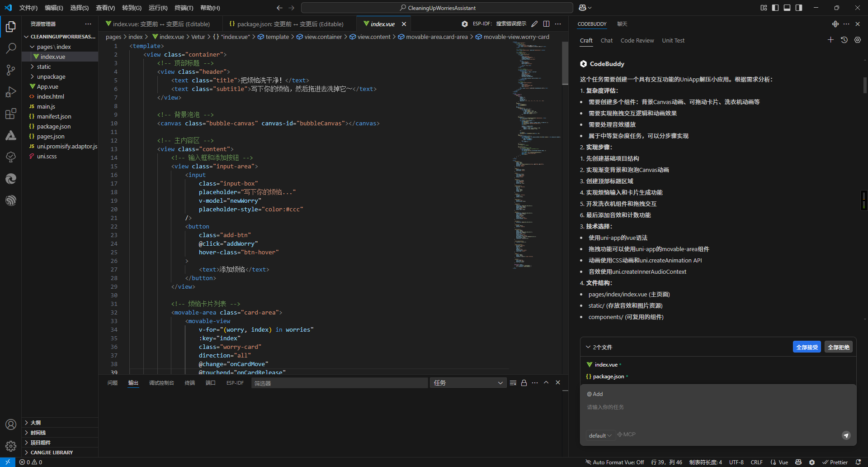Maximize the bottom panel with chevron

(x=546, y=383)
